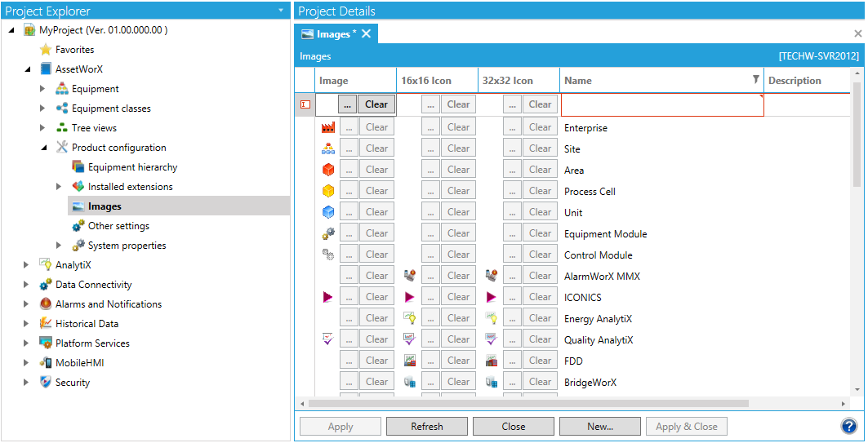The image size is (868, 443).
Task: Click the Favorites star icon
Action: point(46,50)
